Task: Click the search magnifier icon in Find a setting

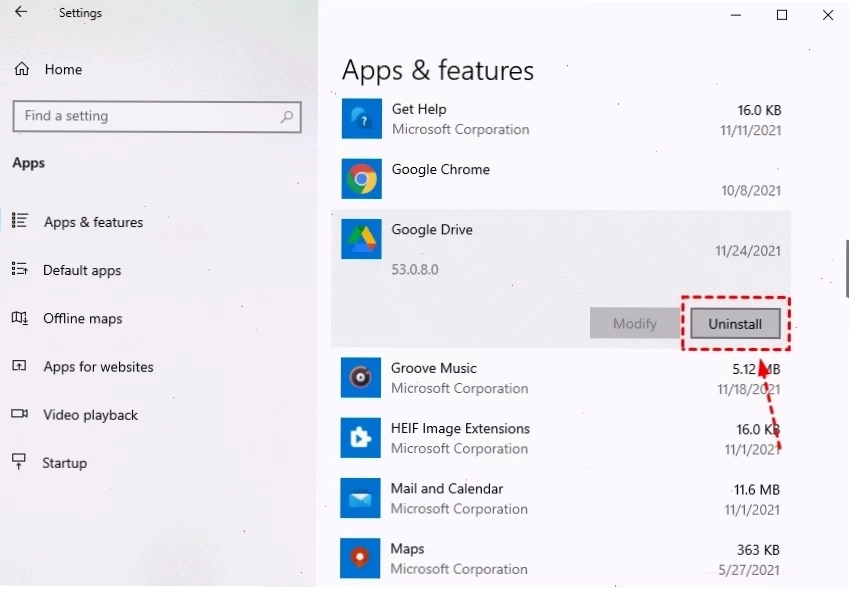Action: click(x=286, y=116)
